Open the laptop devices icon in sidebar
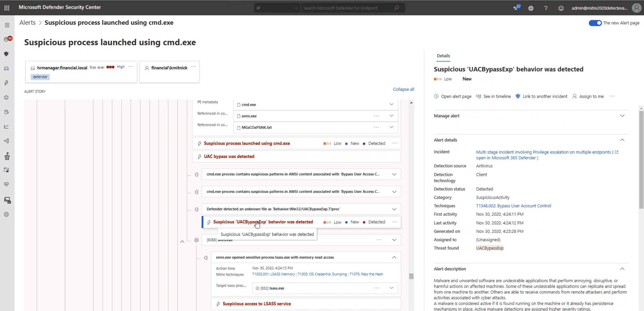Viewport: 644px width, 311px height. pyautogui.click(x=7, y=68)
